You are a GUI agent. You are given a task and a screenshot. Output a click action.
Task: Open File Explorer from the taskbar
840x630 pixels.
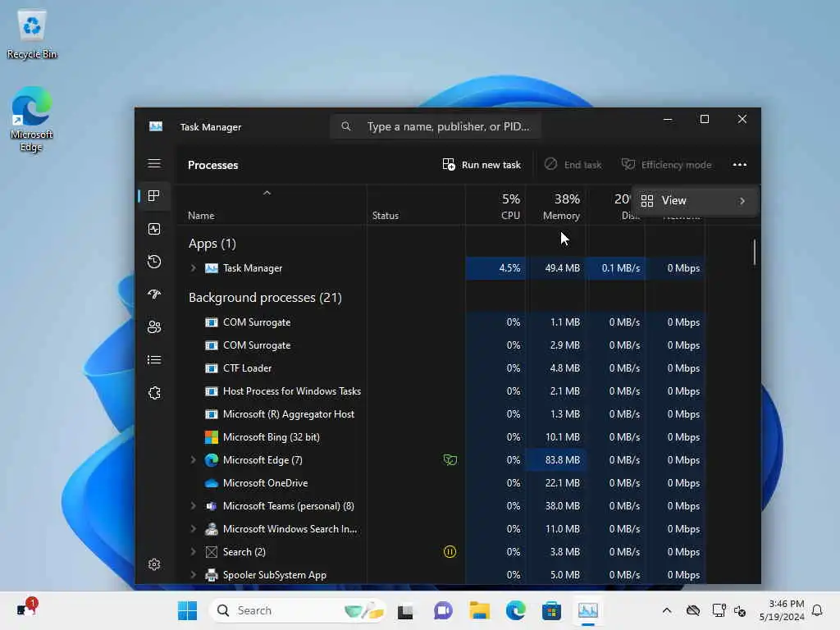(x=479, y=610)
